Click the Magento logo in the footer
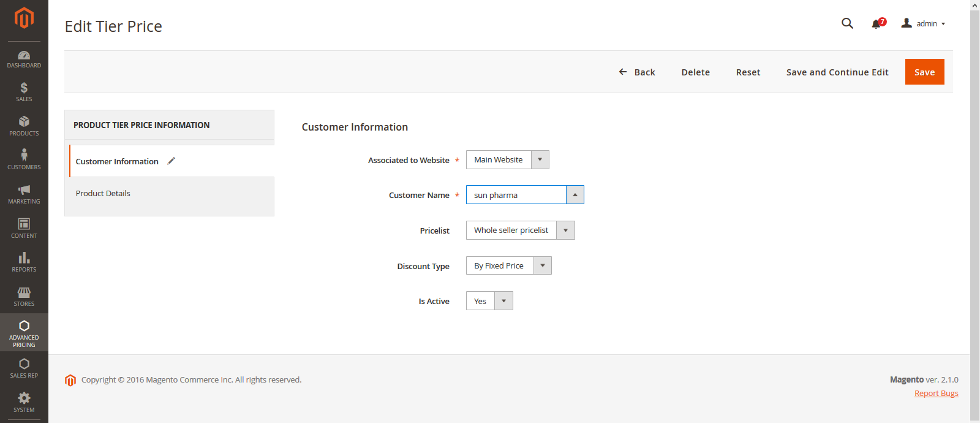The image size is (980, 423). [x=70, y=380]
